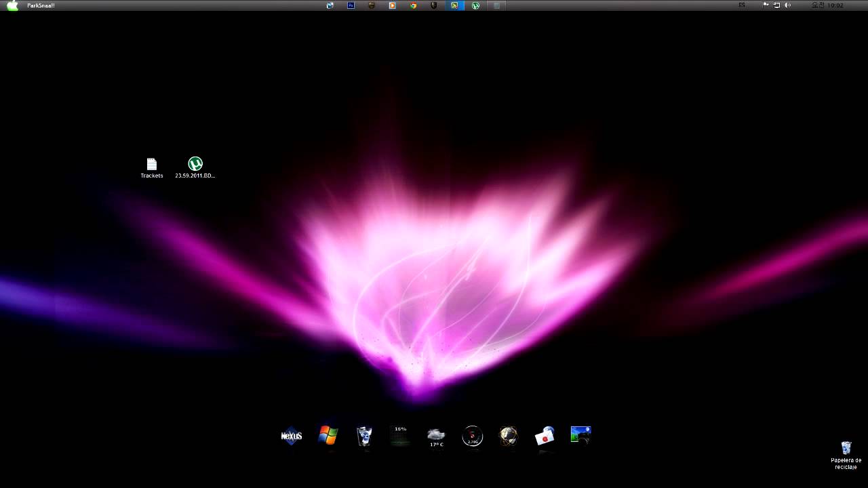This screenshot has height=488, width=868.
Task: Open the recycle bin in the dock
Action: [364, 436]
